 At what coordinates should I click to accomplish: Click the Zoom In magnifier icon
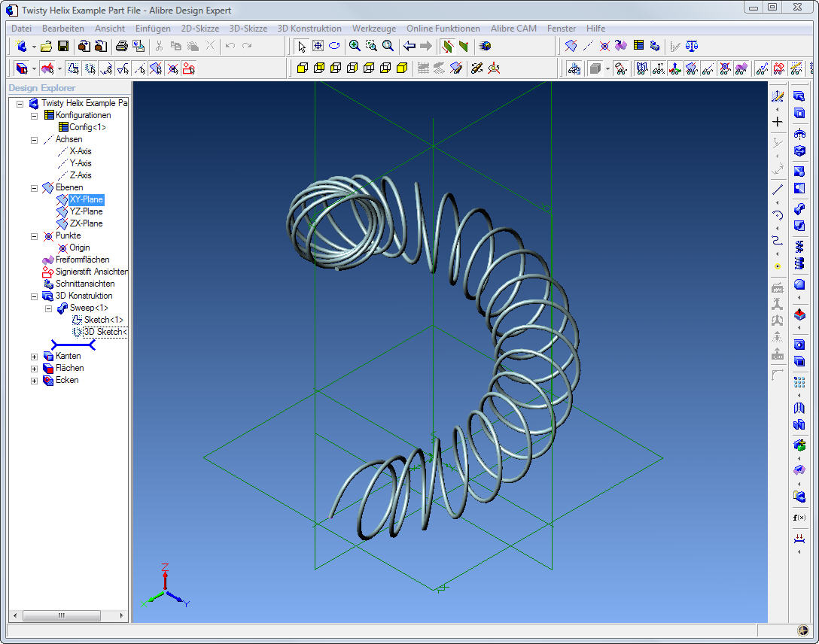click(x=355, y=46)
